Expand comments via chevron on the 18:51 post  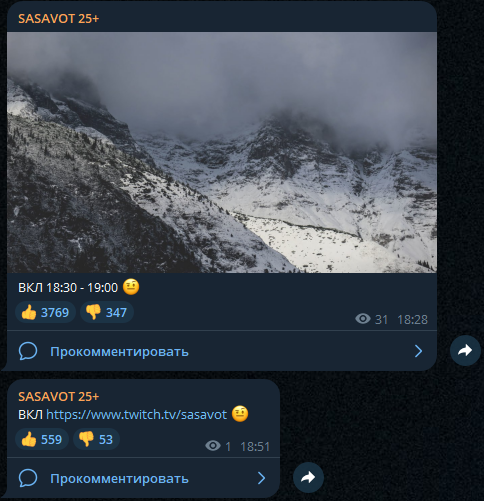pos(262,478)
